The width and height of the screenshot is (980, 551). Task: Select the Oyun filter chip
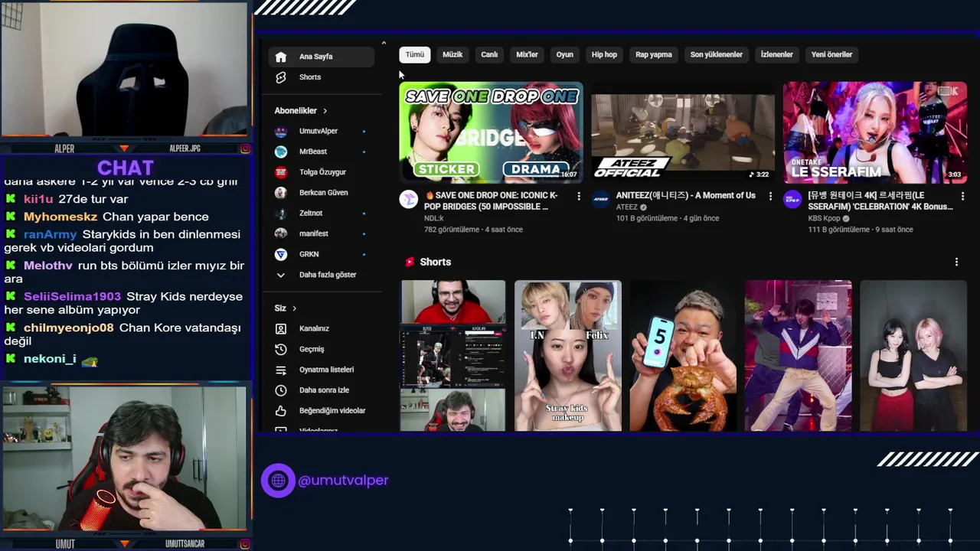565,54
